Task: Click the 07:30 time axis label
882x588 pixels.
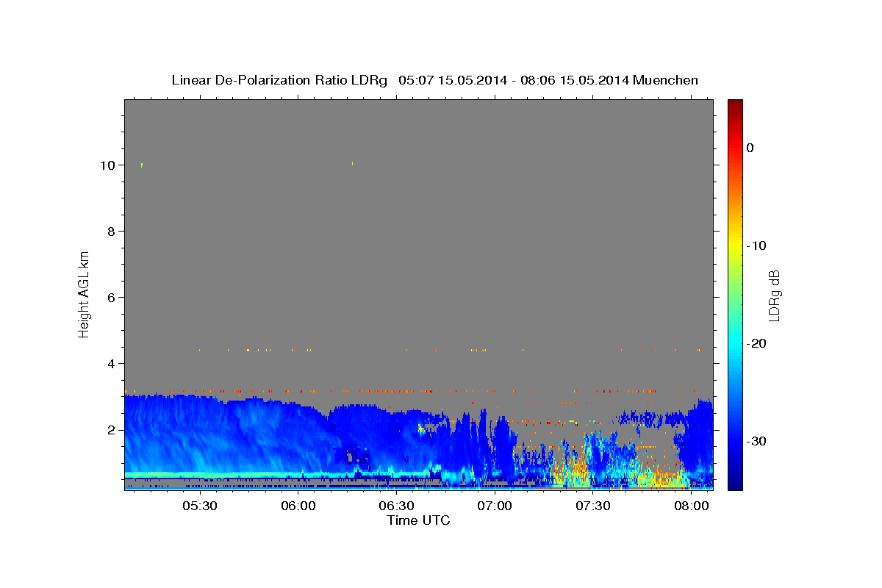Action: coord(593,506)
